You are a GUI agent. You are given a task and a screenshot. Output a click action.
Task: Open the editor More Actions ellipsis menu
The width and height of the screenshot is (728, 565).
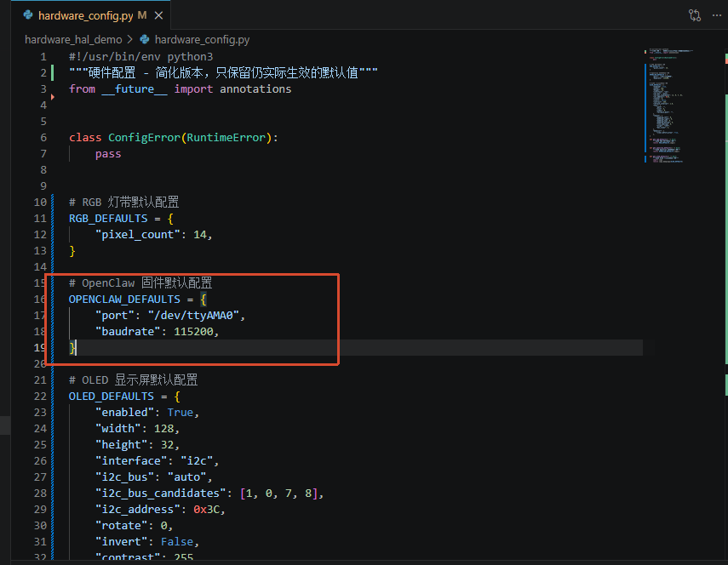pyautogui.click(x=717, y=15)
